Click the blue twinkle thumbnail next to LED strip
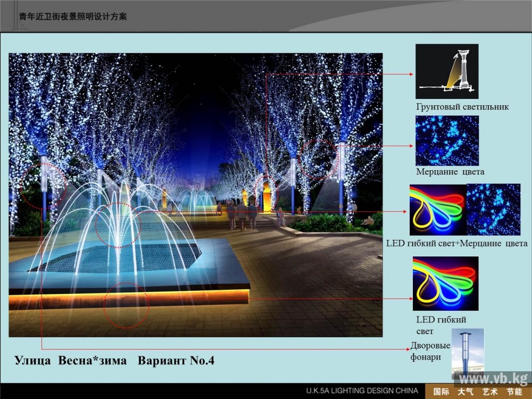Screen dimensions: 532x399 (494, 210)
